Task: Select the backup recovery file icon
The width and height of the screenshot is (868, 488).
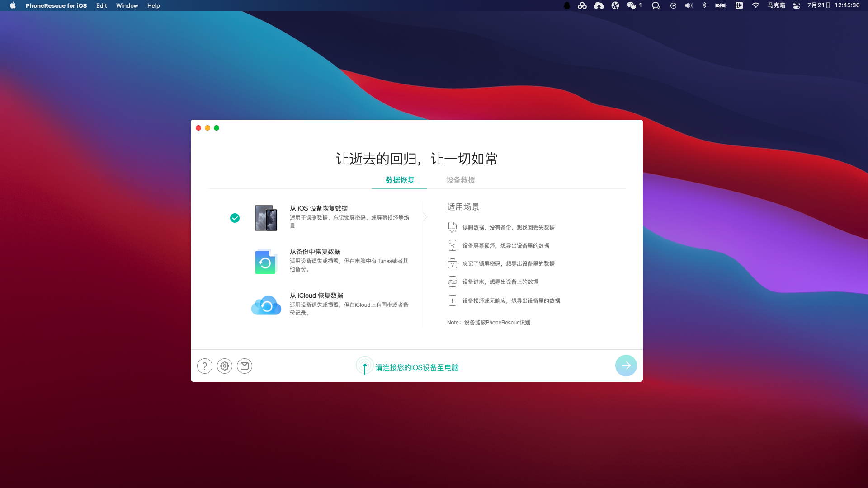Action: (265, 261)
